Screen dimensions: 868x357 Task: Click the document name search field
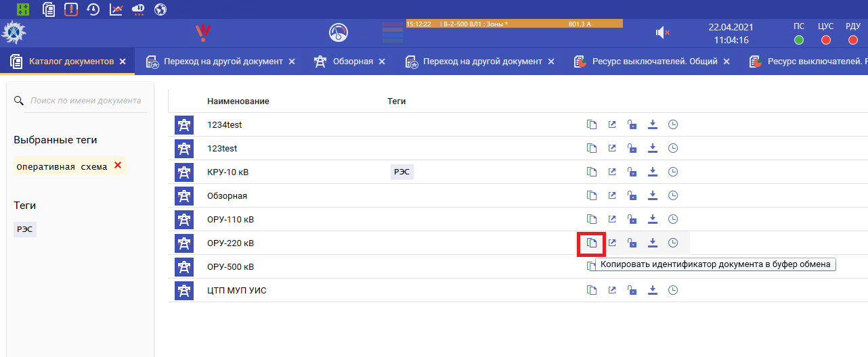click(86, 101)
